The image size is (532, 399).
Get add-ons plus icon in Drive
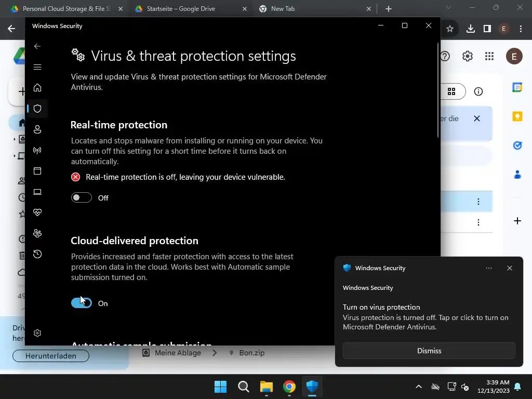click(x=517, y=221)
